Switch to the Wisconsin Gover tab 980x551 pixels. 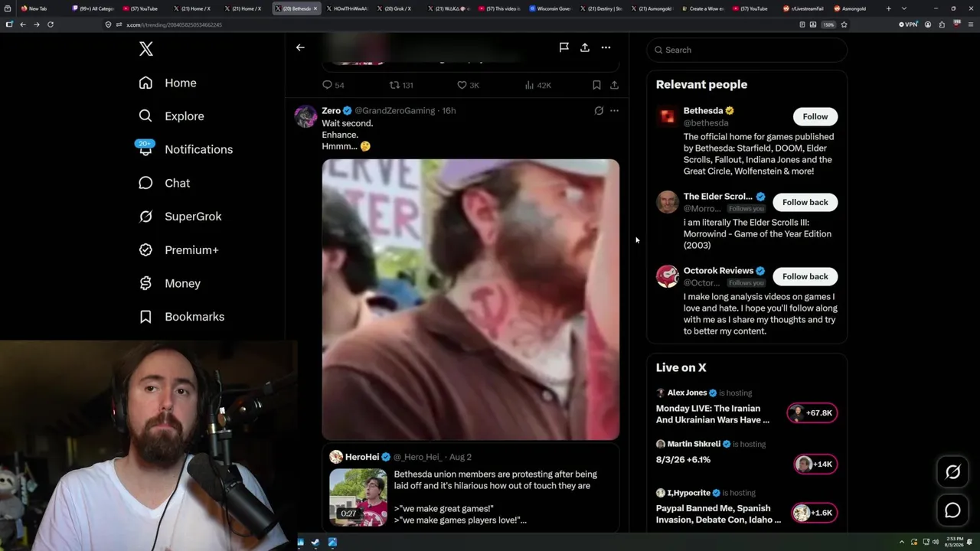550,8
